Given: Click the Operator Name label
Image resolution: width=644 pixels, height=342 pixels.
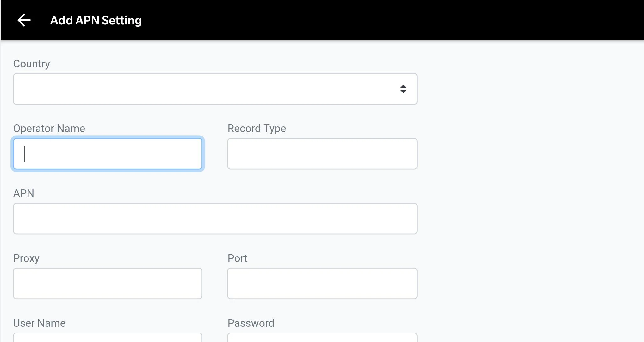Looking at the screenshot, I should click(49, 129).
